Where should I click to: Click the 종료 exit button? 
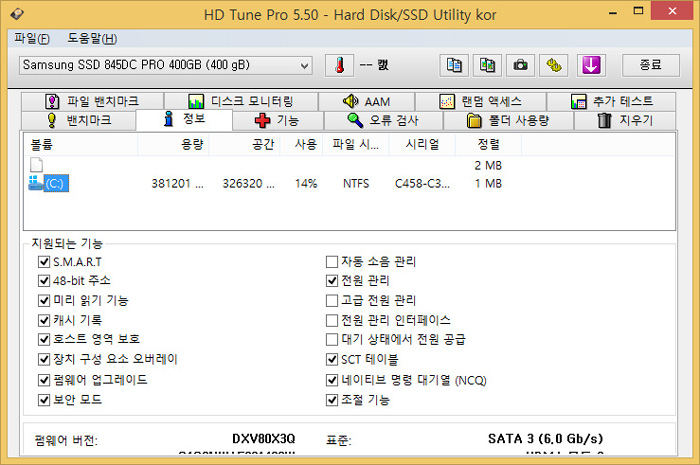click(x=650, y=65)
